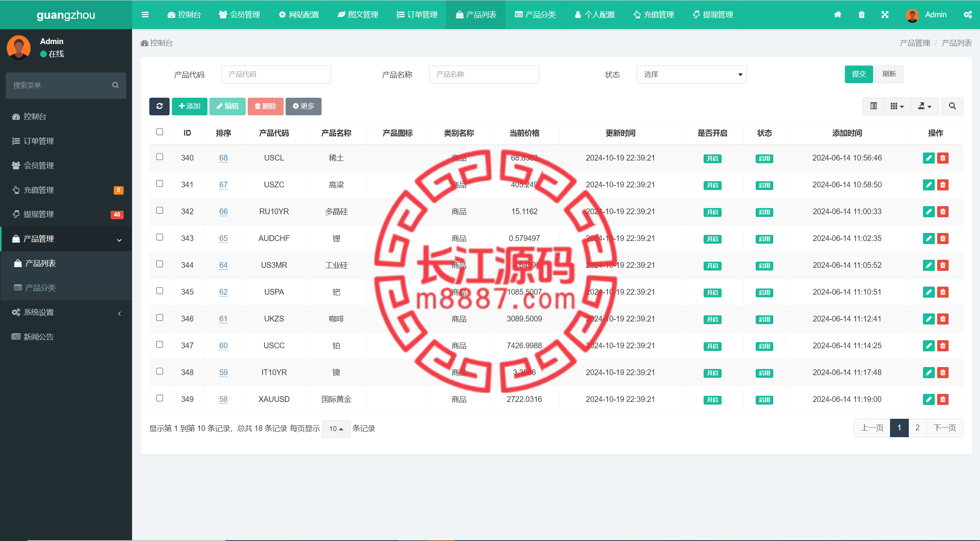Check the row checkbox for ID 341

160,184
